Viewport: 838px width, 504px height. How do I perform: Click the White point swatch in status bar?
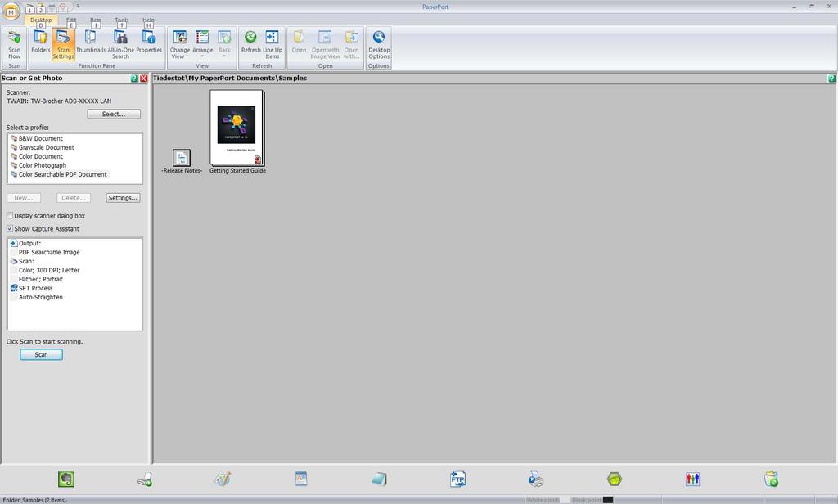pos(565,500)
